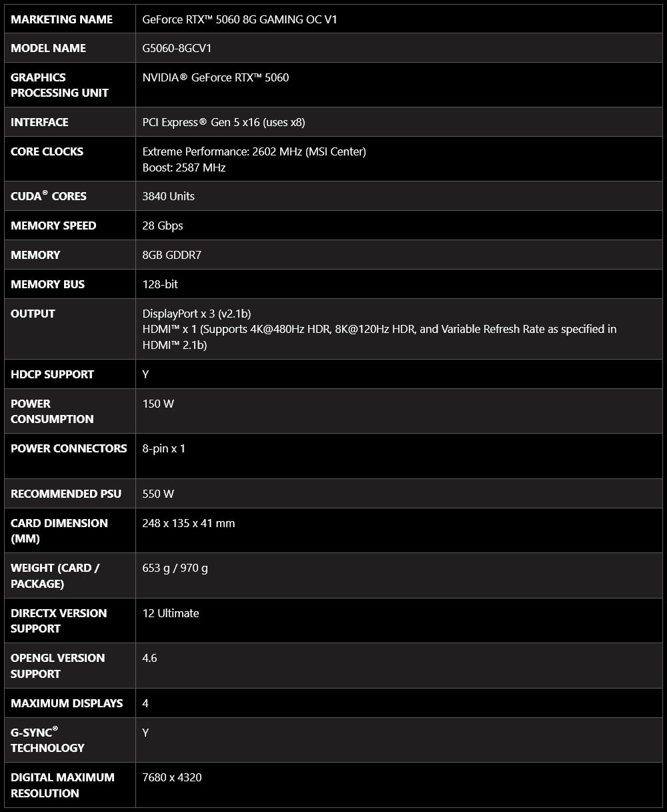667x812 pixels.
Task: Select the 7680 x 4320 maximum resolution value
Action: coord(172,777)
